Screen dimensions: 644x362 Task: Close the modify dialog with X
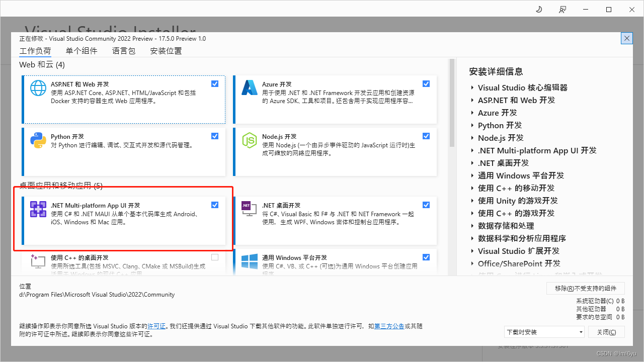pyautogui.click(x=627, y=38)
